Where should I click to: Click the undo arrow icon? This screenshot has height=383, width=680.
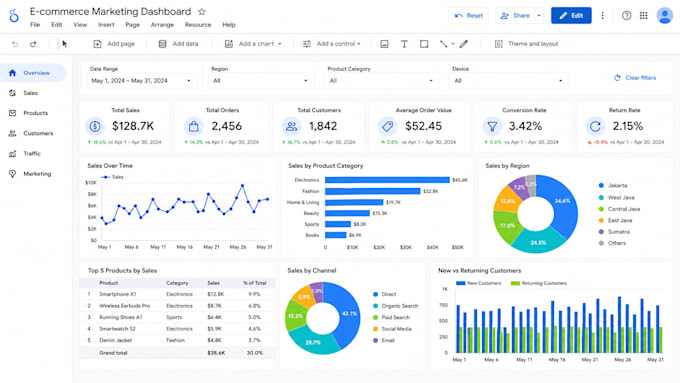tap(15, 44)
